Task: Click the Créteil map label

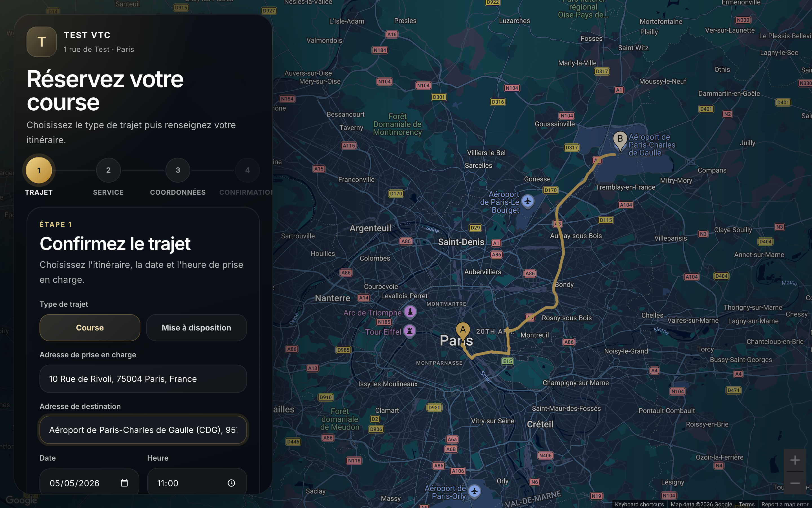Action: click(x=540, y=424)
